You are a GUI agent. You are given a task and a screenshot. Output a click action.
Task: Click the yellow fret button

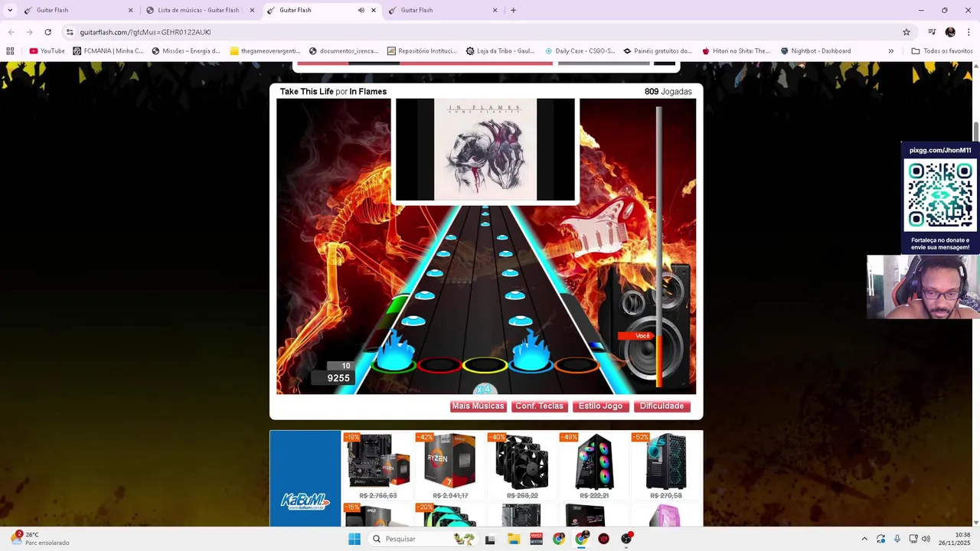tap(485, 365)
